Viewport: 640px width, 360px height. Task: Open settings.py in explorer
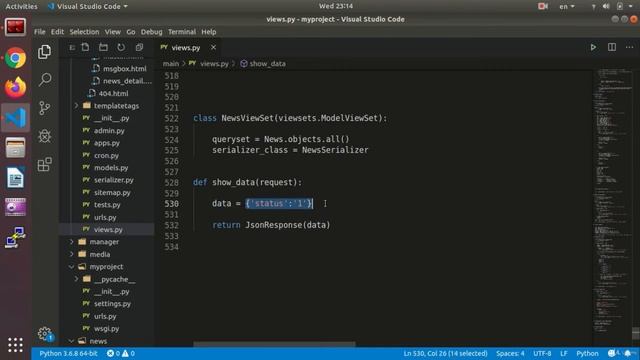click(x=112, y=304)
